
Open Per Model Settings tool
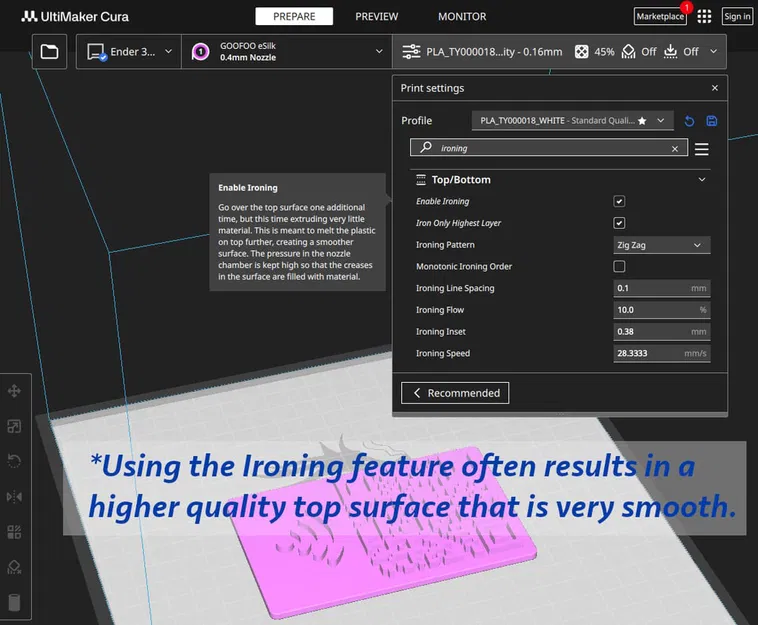[x=14, y=532]
